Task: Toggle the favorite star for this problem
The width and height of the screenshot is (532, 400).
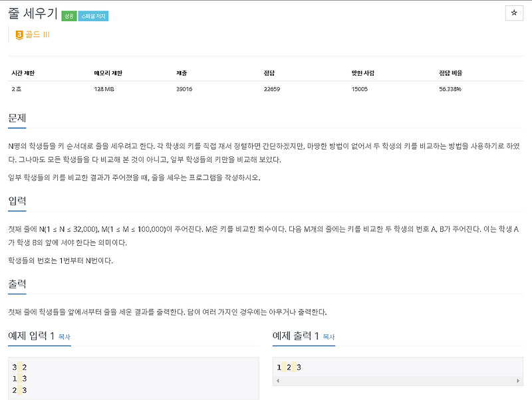Action: pyautogui.click(x=515, y=11)
